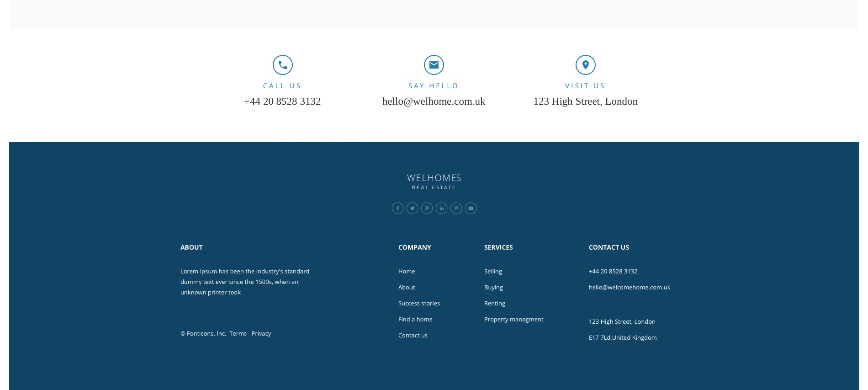Screen dimensions: 868x390
Task: Go to Success stories page
Action: pos(418,303)
